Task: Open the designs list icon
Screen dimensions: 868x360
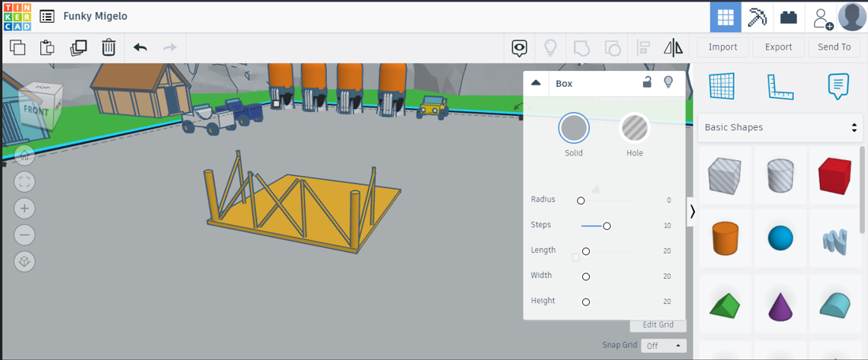Action: click(47, 17)
